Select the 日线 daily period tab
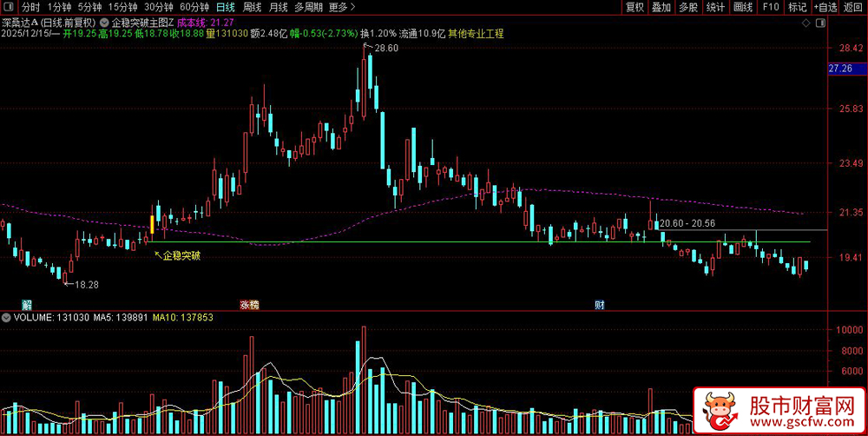The height and width of the screenshot is (436, 868). click(x=226, y=7)
